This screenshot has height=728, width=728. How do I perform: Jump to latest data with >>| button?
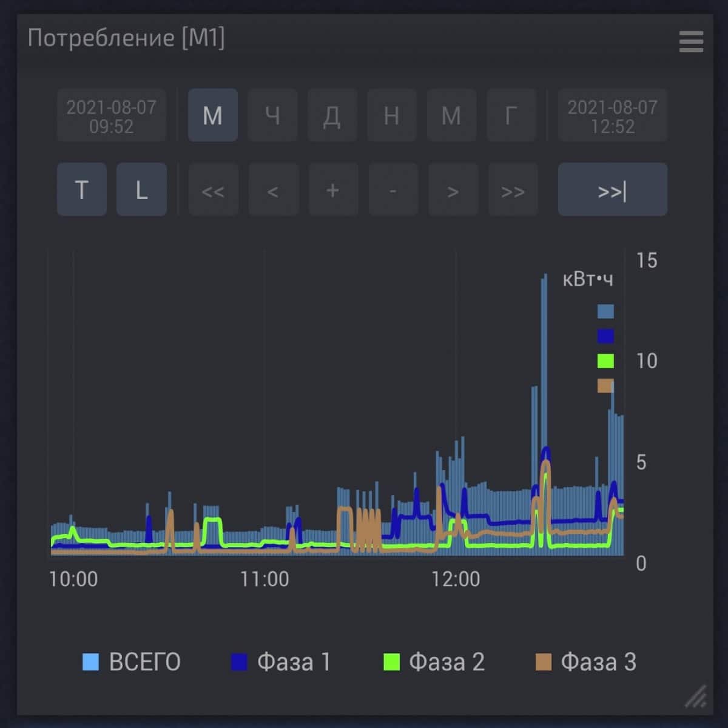click(x=612, y=189)
